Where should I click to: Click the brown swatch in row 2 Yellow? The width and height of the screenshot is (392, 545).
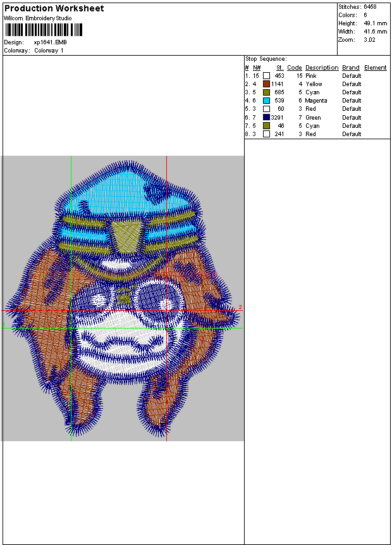(x=266, y=84)
